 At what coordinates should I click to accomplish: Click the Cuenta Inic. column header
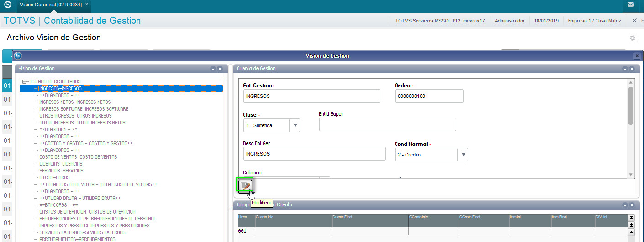click(x=293, y=220)
